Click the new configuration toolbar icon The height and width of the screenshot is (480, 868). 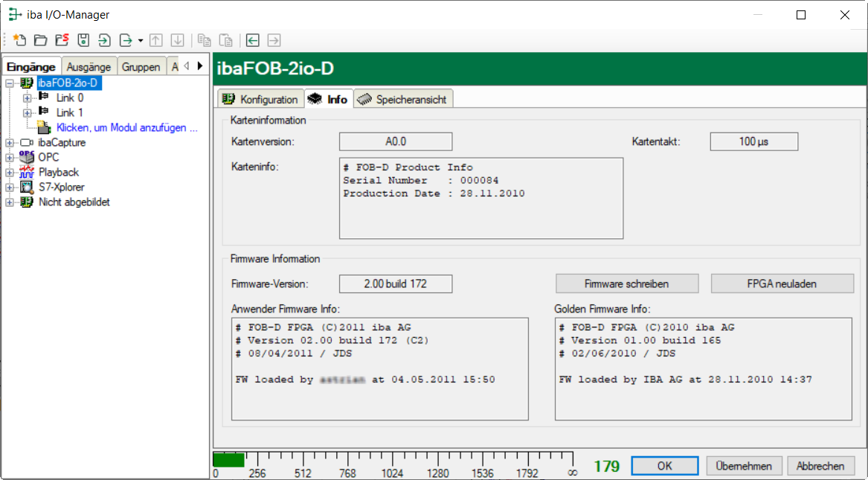tap(19, 40)
